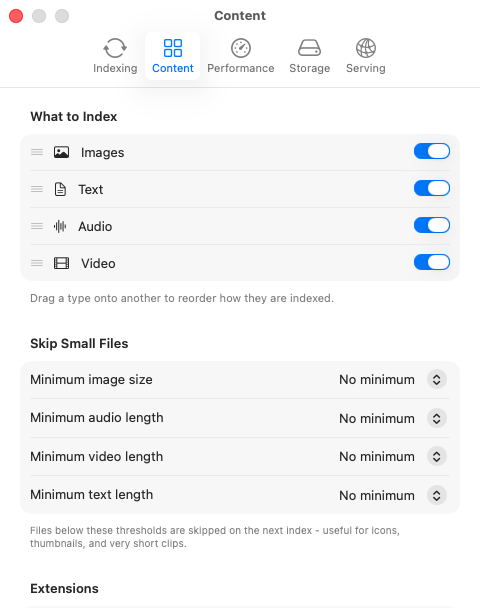Click the Audio row label

click(95, 226)
